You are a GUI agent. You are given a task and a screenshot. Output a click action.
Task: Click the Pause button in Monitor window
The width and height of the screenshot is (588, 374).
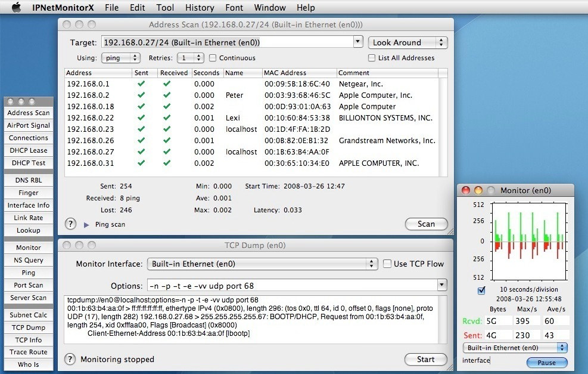pyautogui.click(x=547, y=363)
